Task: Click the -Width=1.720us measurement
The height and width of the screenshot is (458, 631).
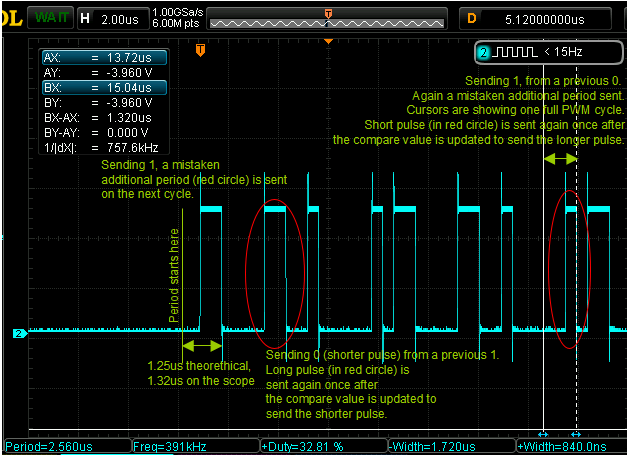Action: coord(450,446)
